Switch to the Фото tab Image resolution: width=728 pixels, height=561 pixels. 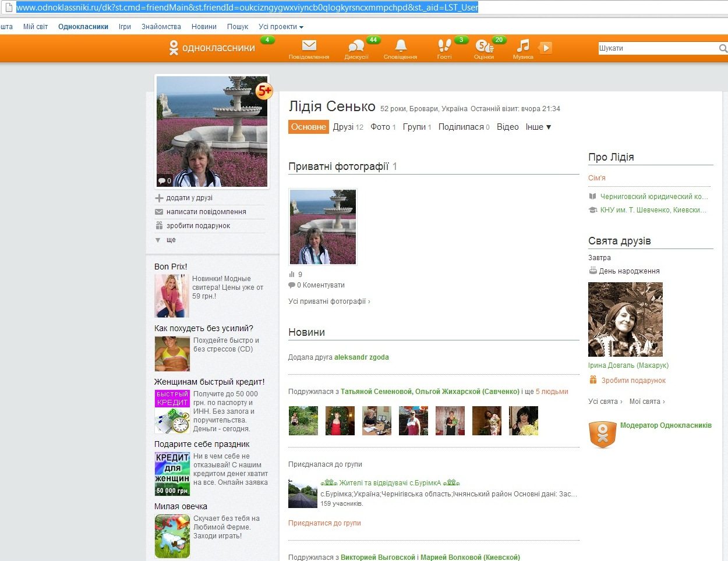coord(383,127)
